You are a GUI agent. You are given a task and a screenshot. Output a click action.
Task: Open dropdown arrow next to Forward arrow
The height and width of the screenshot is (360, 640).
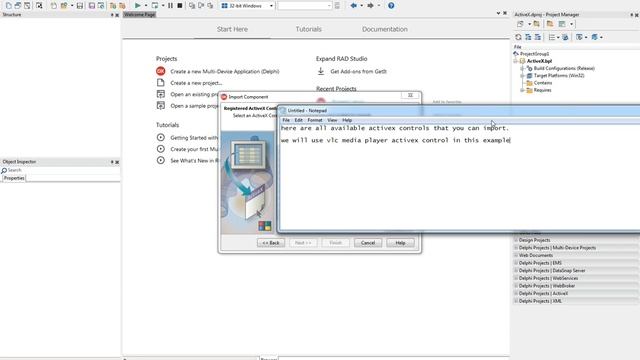(379, 6)
